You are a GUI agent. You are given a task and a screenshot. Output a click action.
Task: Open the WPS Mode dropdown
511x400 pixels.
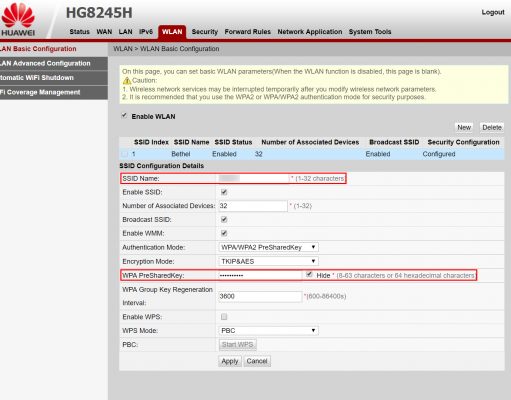point(268,331)
